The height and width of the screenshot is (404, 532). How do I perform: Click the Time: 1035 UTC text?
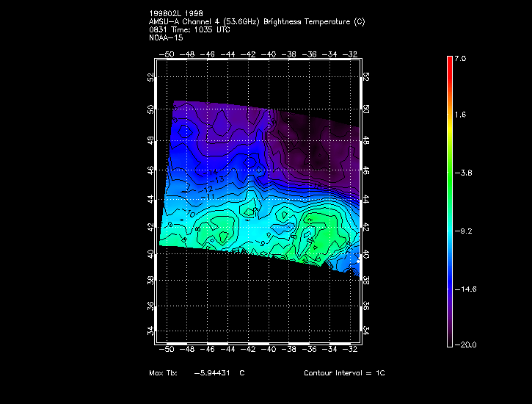194,29
